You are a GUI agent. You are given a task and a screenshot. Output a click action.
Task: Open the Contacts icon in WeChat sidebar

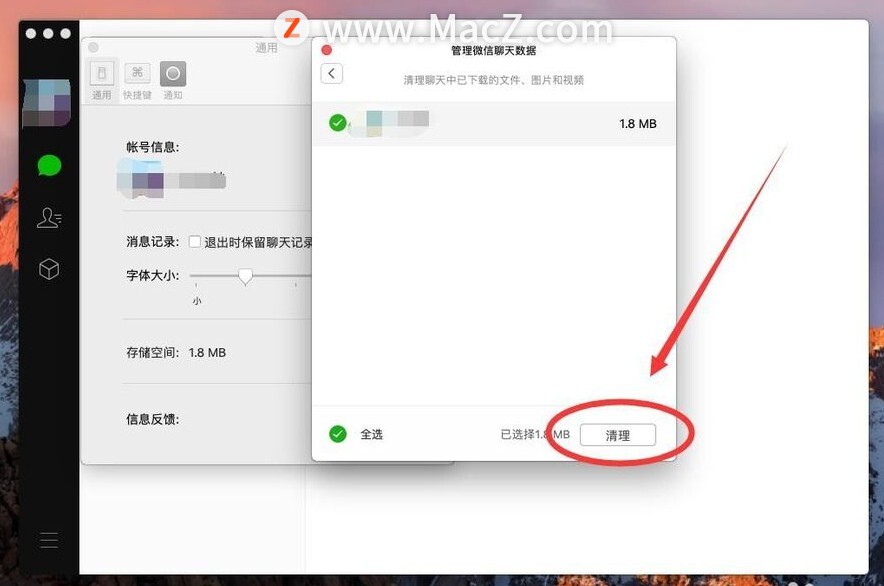[x=49, y=217]
